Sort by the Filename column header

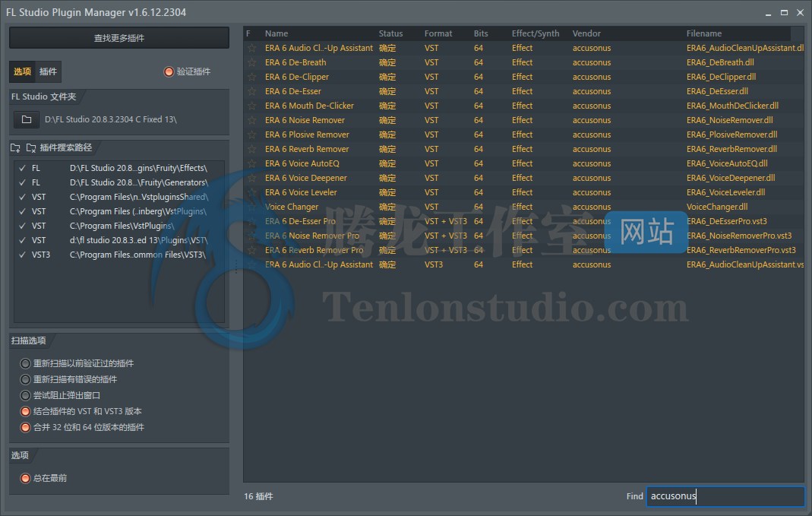[704, 33]
